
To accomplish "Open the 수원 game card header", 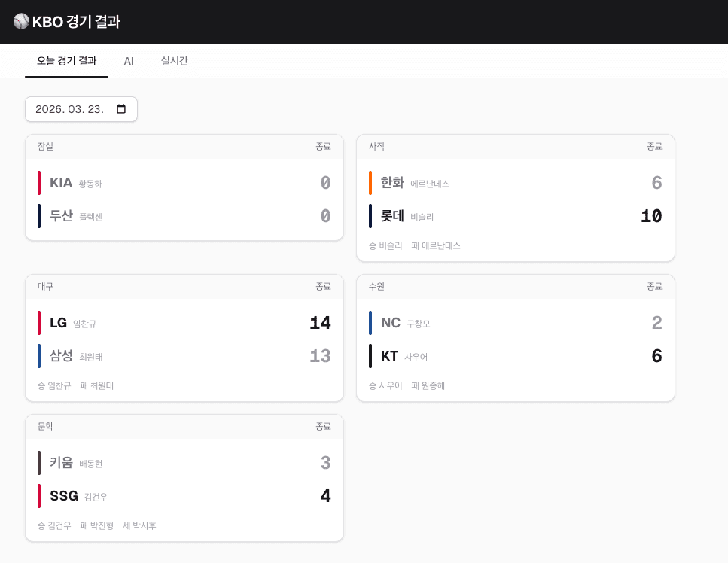I will (516, 287).
